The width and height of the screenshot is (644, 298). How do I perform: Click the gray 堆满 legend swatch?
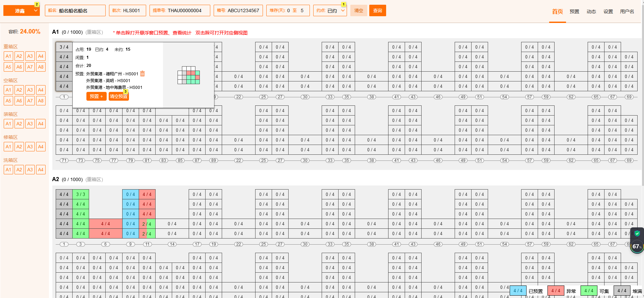(622, 291)
